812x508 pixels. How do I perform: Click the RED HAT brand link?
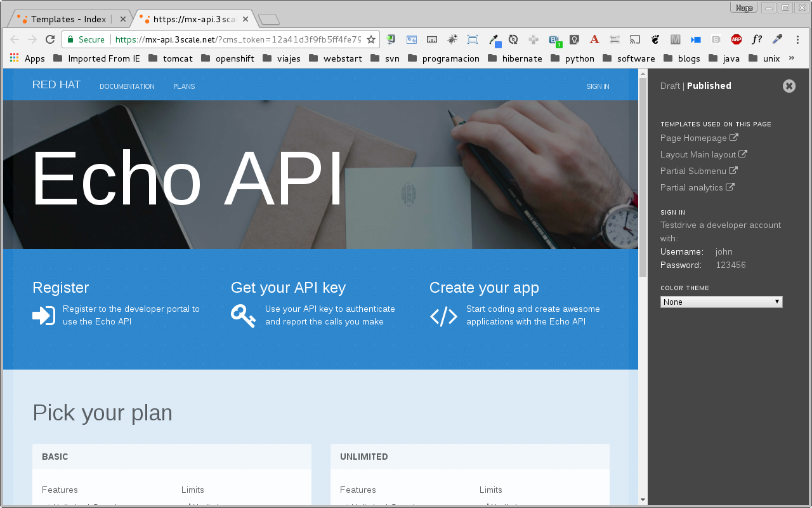pos(56,84)
